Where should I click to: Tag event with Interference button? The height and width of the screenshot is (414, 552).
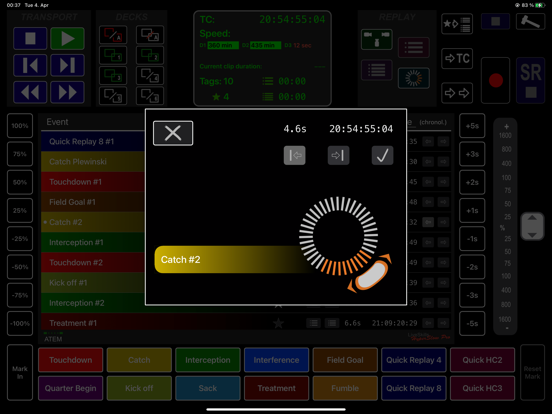point(276,360)
